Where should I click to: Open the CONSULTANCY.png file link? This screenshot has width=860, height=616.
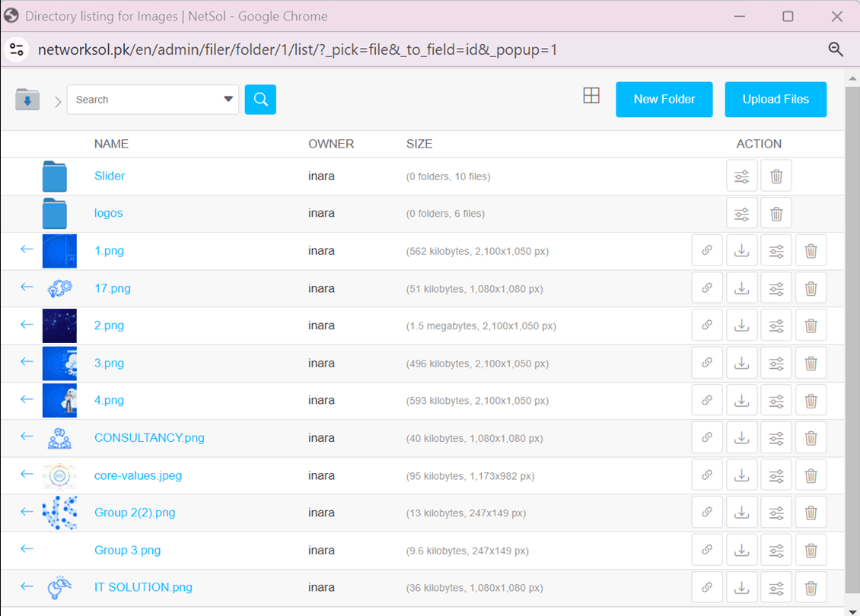pyautogui.click(x=149, y=438)
